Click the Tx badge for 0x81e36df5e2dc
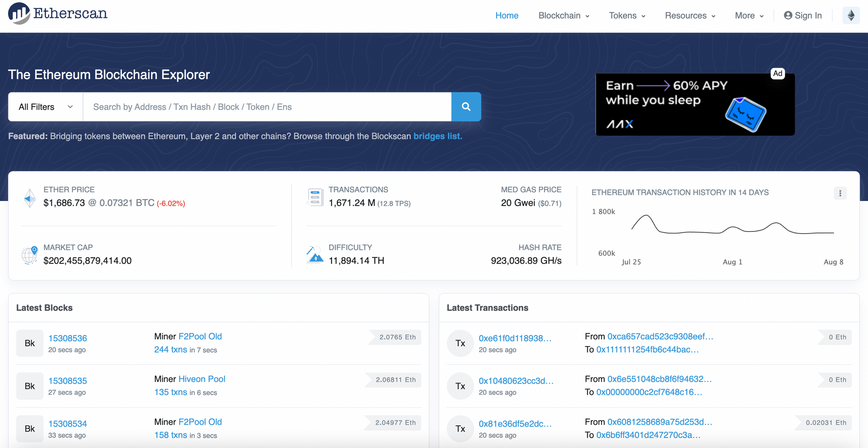The image size is (868, 448). point(460,429)
